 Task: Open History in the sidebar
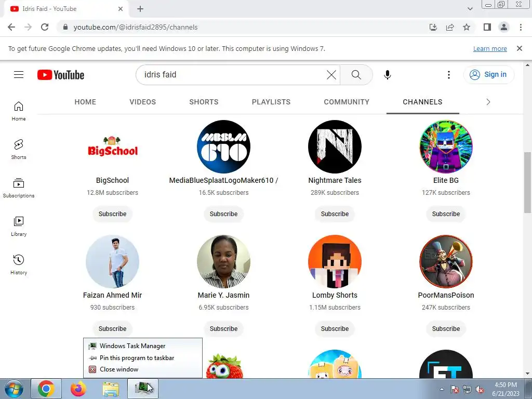tap(19, 264)
